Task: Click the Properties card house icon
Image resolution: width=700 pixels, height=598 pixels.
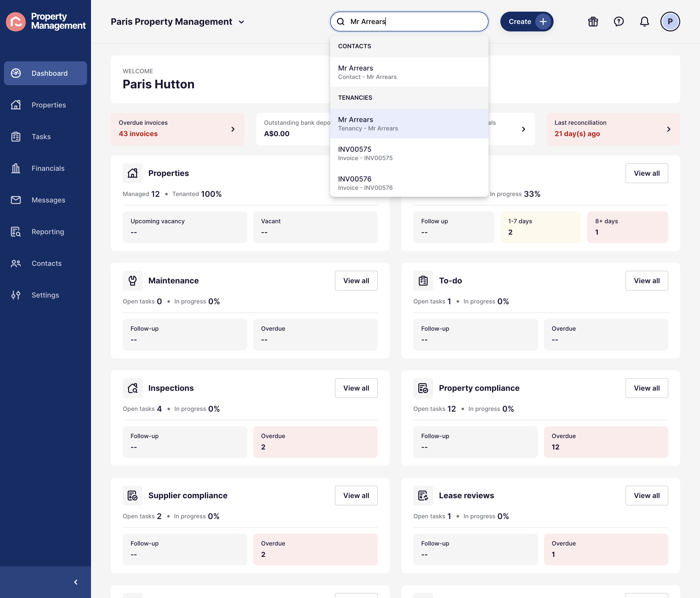Action: pos(132,173)
